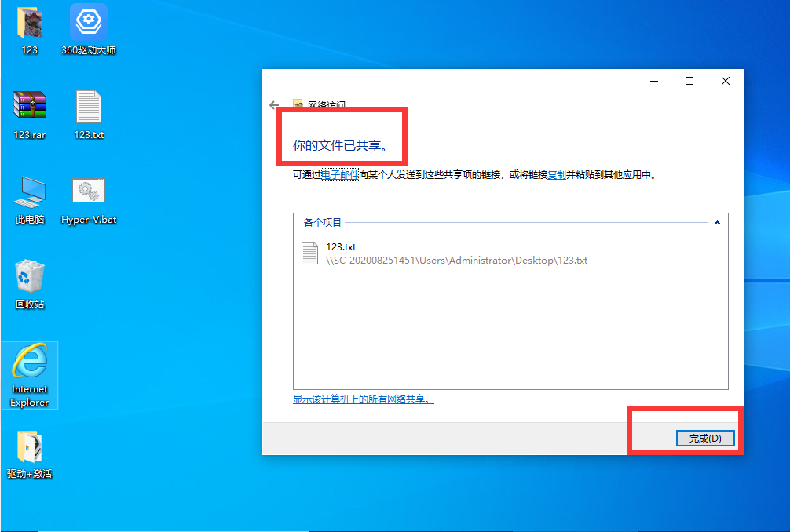
Task: Click the 网络访问 dialog header icon
Action: click(298, 104)
